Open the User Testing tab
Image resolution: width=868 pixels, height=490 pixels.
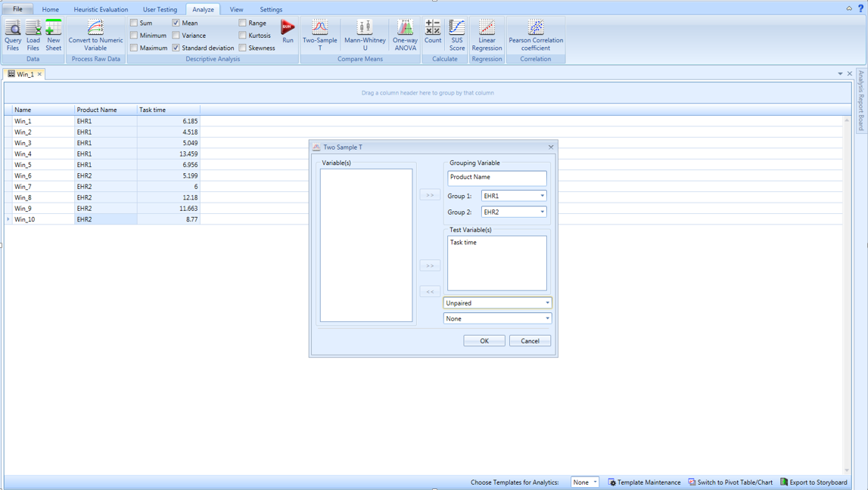pos(160,10)
